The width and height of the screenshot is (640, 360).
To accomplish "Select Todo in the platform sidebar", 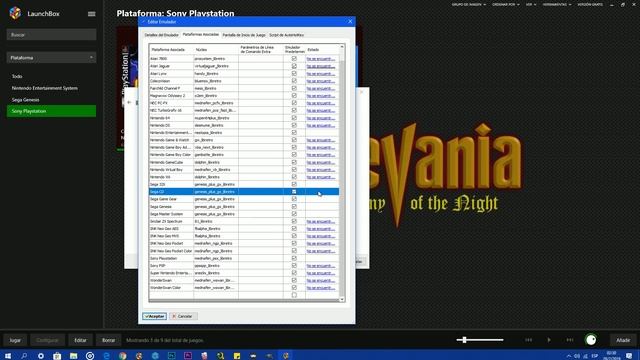I will coord(17,76).
